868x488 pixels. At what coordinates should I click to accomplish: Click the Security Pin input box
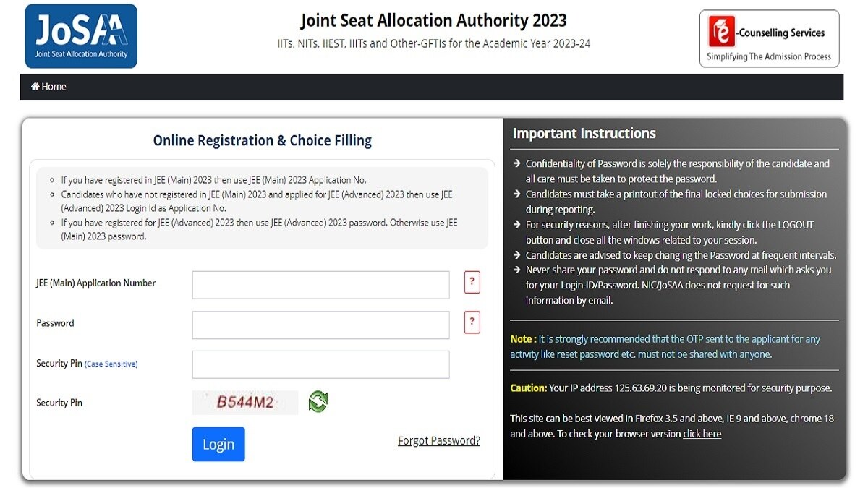coord(321,364)
